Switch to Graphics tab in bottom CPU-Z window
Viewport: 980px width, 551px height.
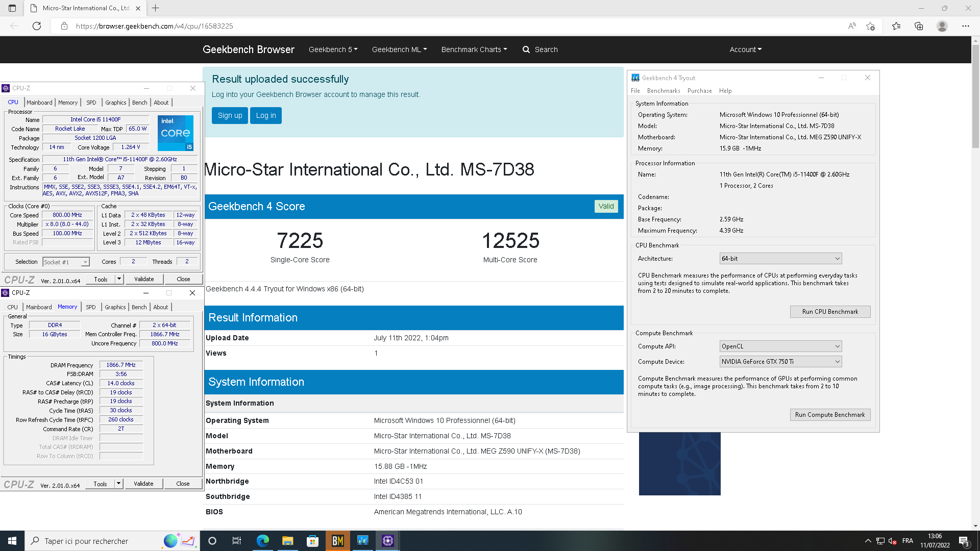[x=115, y=307]
